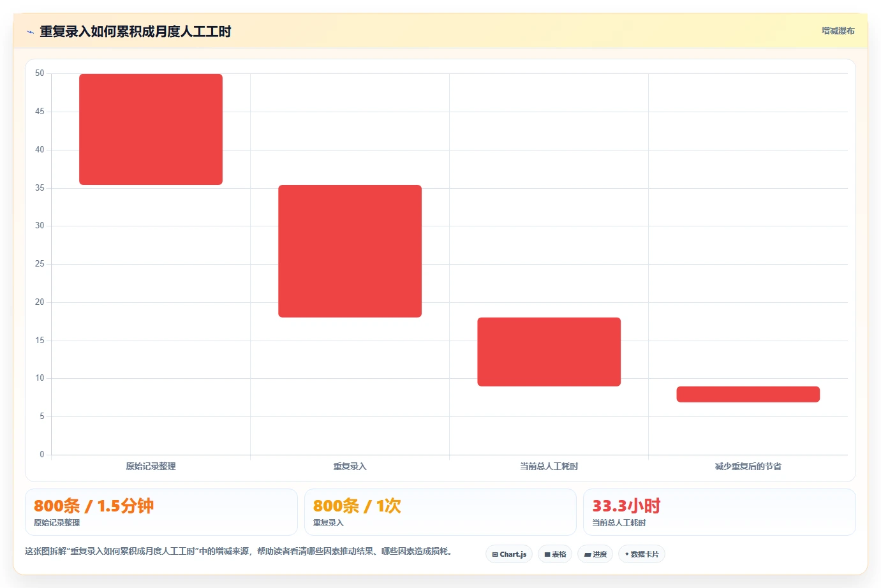Click the 重复录入 caption under second stat card
The image size is (881, 588).
[x=328, y=523]
